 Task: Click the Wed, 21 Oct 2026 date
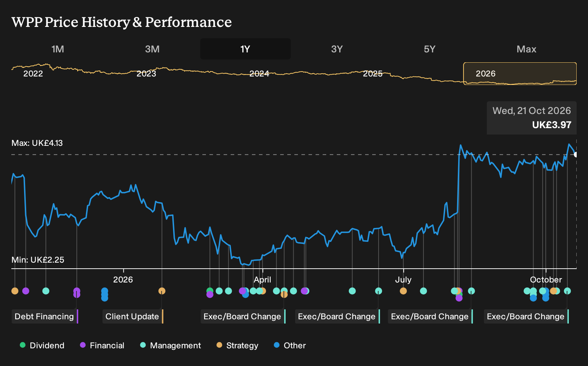point(532,111)
